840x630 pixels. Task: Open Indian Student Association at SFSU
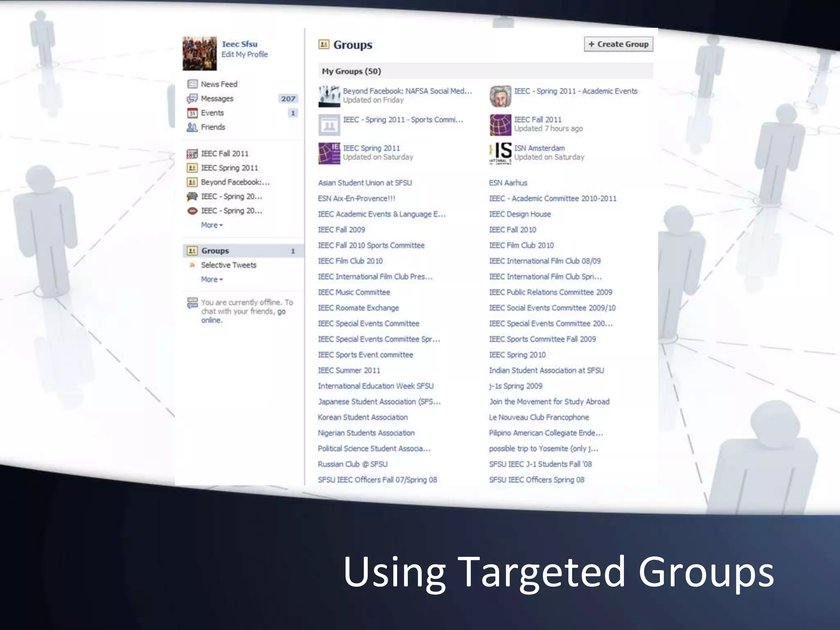546,370
